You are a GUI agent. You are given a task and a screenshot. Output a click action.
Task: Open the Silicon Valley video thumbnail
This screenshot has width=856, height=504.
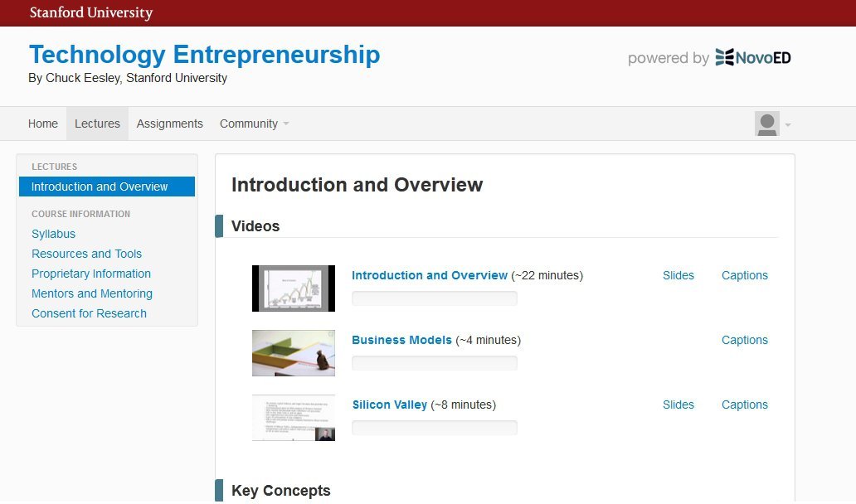point(293,417)
